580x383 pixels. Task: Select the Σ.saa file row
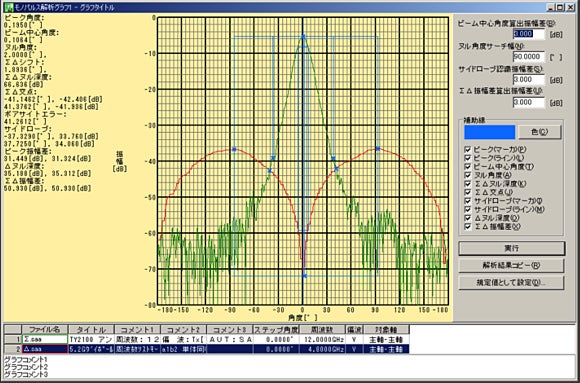click(207, 339)
